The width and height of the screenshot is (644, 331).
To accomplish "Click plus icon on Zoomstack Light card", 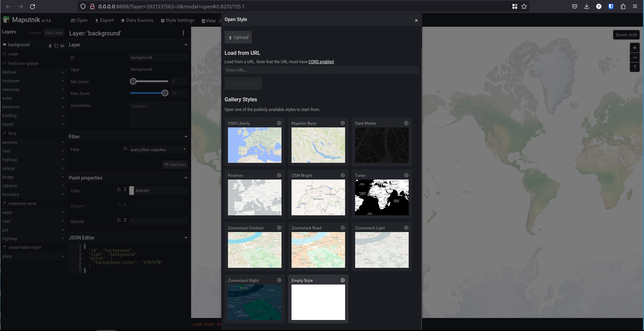I will [406, 228].
